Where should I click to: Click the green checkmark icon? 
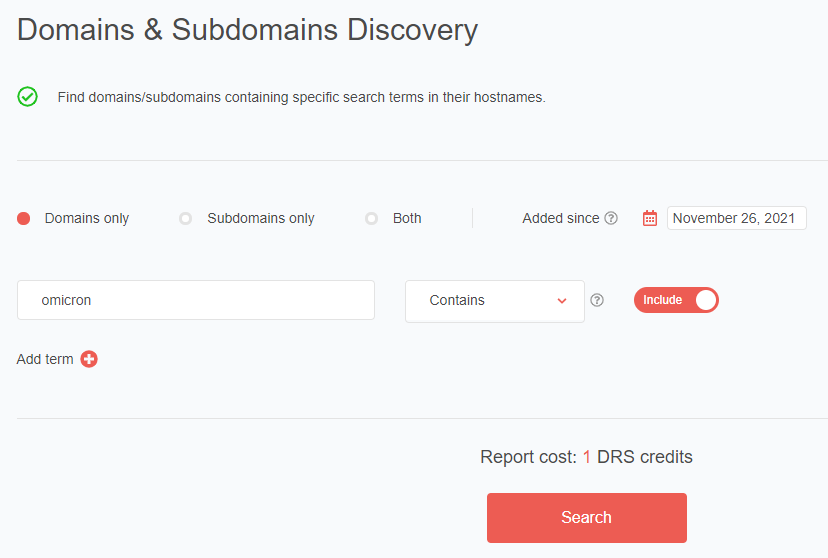pos(28,97)
